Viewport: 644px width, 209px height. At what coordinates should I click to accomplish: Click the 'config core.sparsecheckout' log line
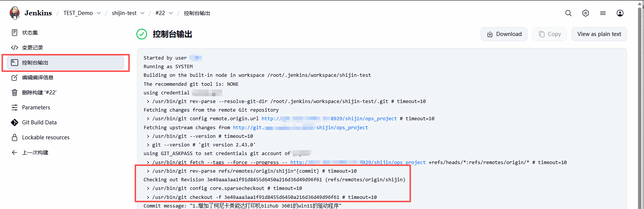pos(224,188)
